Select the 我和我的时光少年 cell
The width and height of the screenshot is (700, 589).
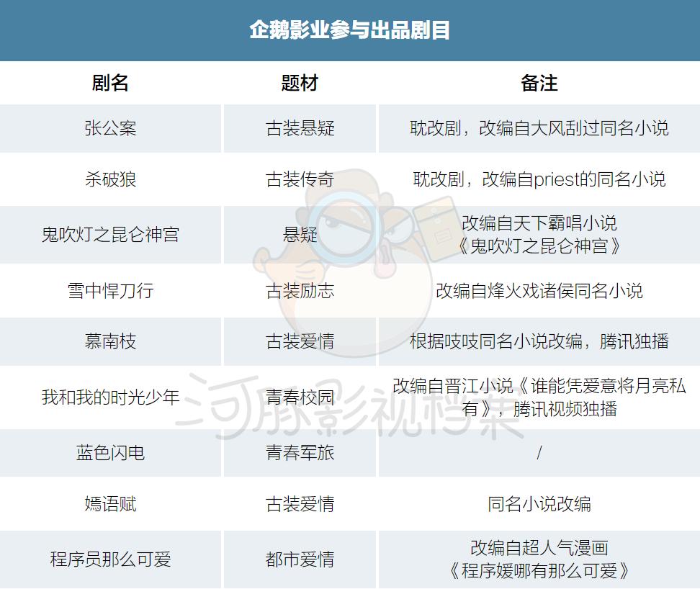(110, 397)
